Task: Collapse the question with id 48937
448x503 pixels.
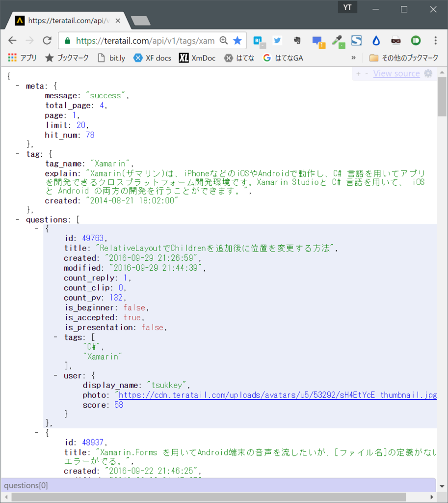Action: (x=36, y=433)
